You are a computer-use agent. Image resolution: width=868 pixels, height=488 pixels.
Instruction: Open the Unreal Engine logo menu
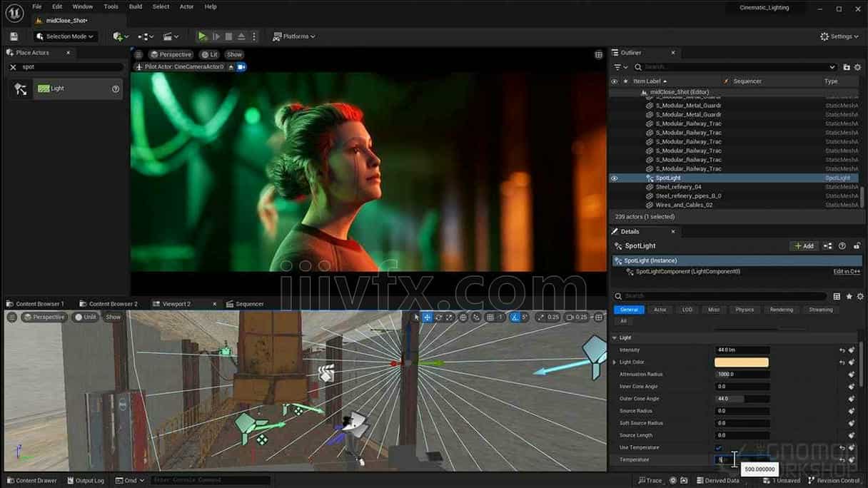click(x=14, y=12)
